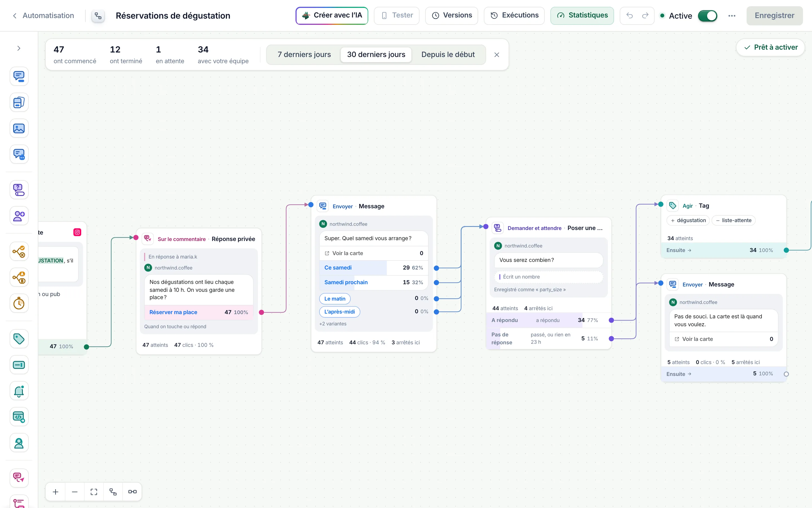The image size is (812, 508).
Task: Click the flow layout icon beside title
Action: click(x=98, y=16)
